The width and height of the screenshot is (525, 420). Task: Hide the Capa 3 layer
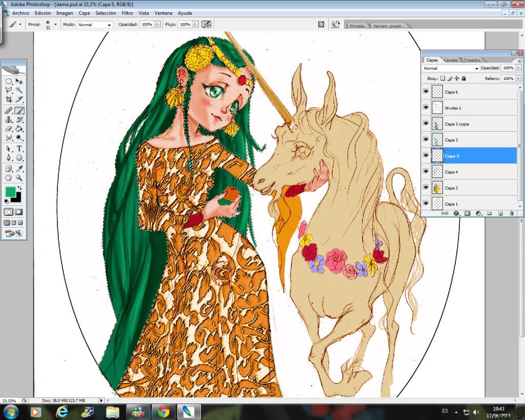[x=426, y=139]
